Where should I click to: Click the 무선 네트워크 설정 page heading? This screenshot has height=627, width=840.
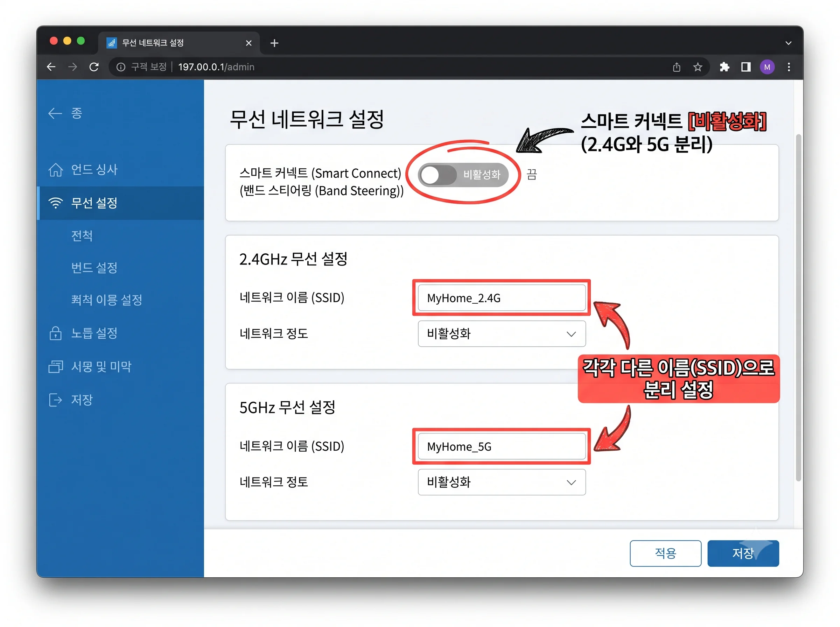tap(307, 120)
